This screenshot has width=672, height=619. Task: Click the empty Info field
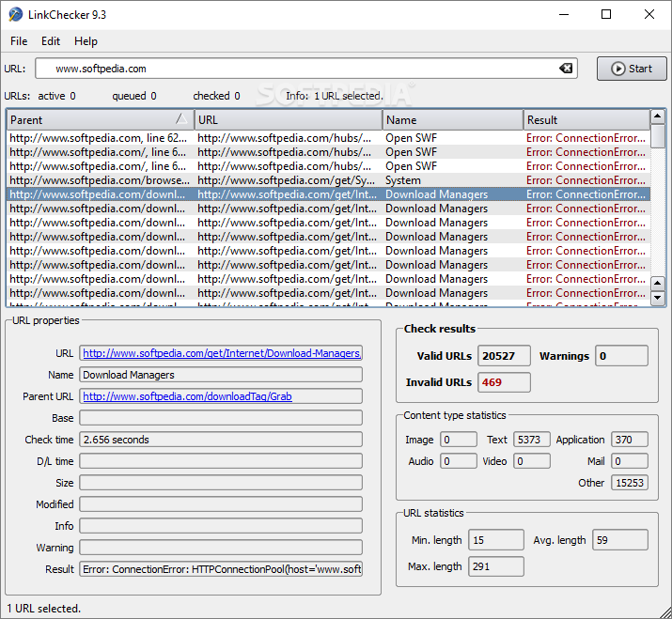pyautogui.click(x=221, y=526)
